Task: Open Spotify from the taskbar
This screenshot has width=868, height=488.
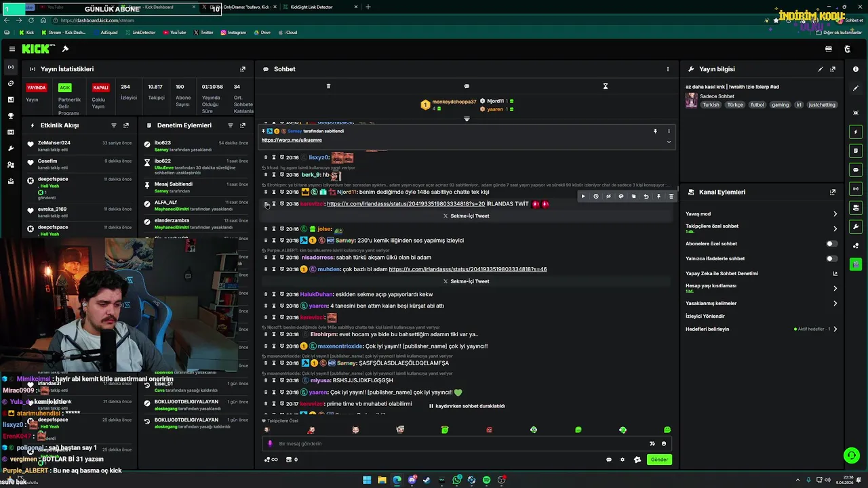Action: coord(486,480)
